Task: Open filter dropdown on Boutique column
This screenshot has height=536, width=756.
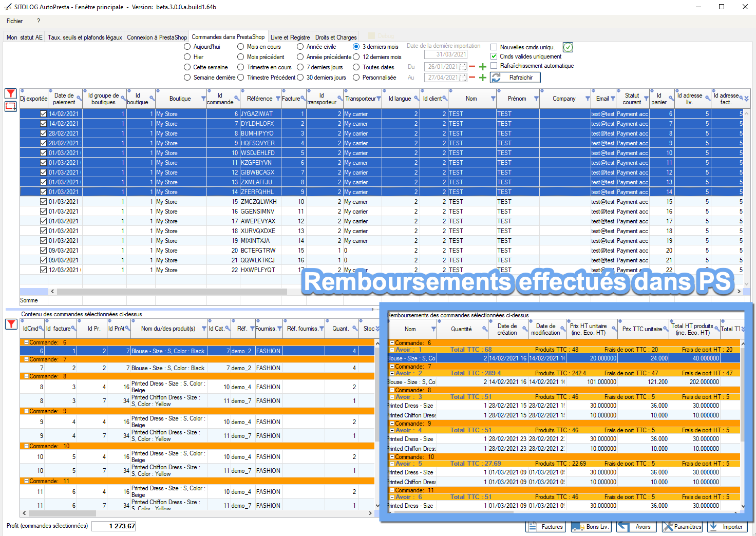Action: point(203,99)
